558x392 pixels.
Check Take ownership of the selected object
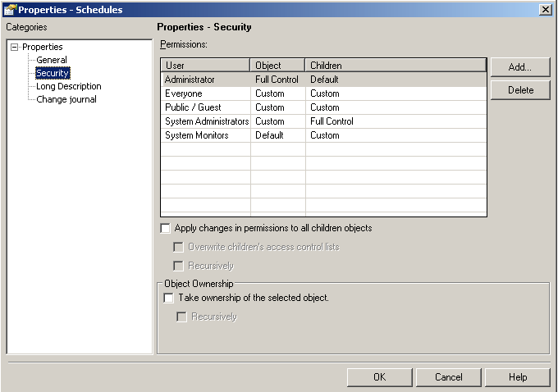click(169, 298)
